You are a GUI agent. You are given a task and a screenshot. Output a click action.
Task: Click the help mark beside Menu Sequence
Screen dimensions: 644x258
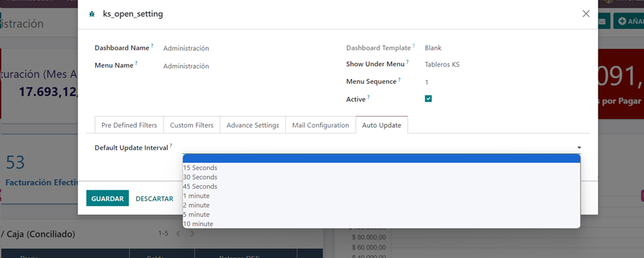399,80
